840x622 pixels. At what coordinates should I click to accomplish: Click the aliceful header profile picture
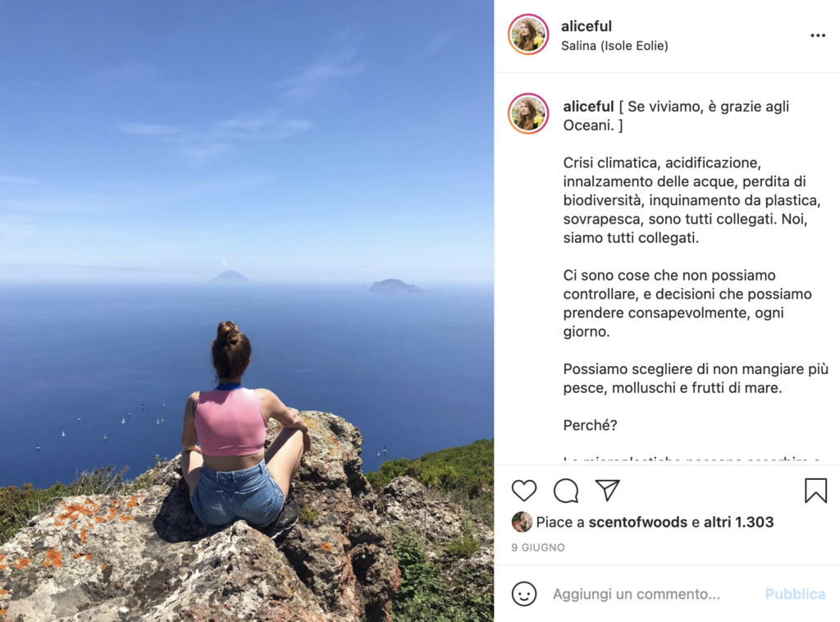(528, 34)
